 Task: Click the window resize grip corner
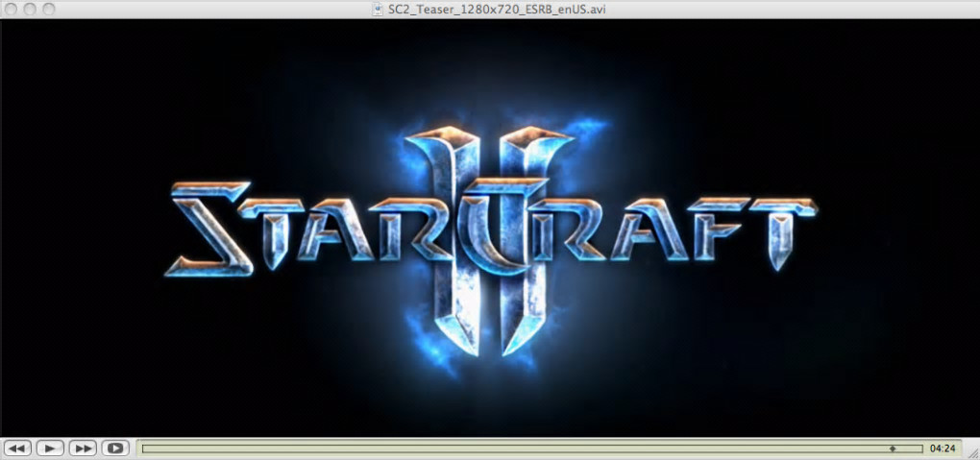[972, 452]
